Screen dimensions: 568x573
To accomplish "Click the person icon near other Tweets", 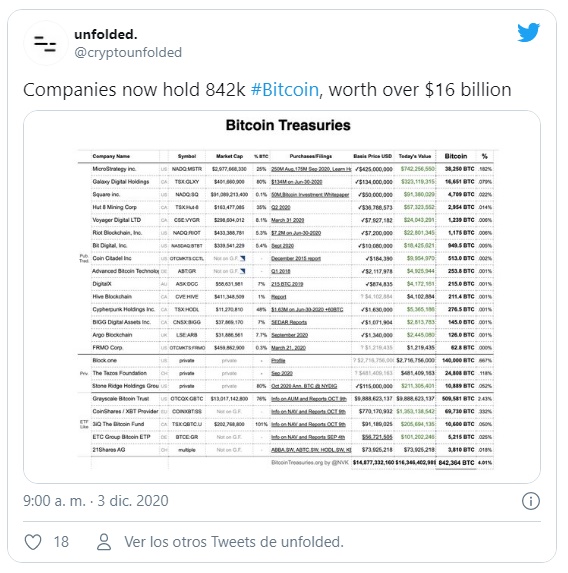I will click(104, 542).
